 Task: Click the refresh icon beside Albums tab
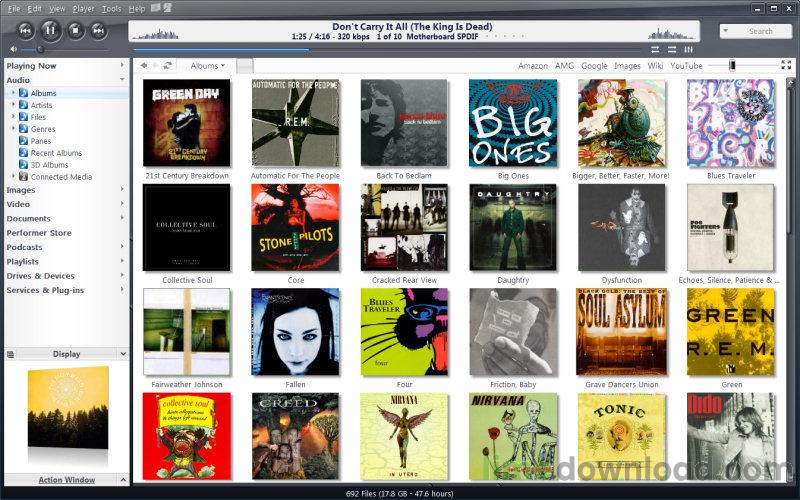[x=168, y=66]
